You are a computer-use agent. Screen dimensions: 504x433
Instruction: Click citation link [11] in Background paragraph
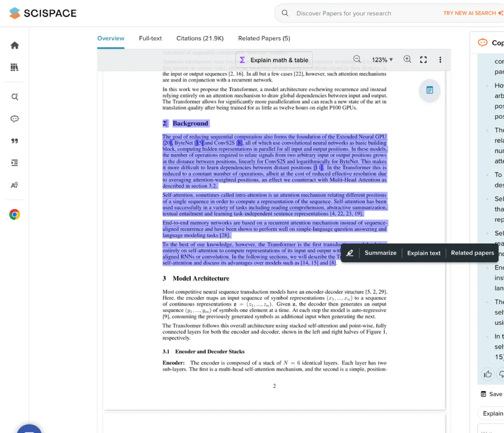coord(318,167)
